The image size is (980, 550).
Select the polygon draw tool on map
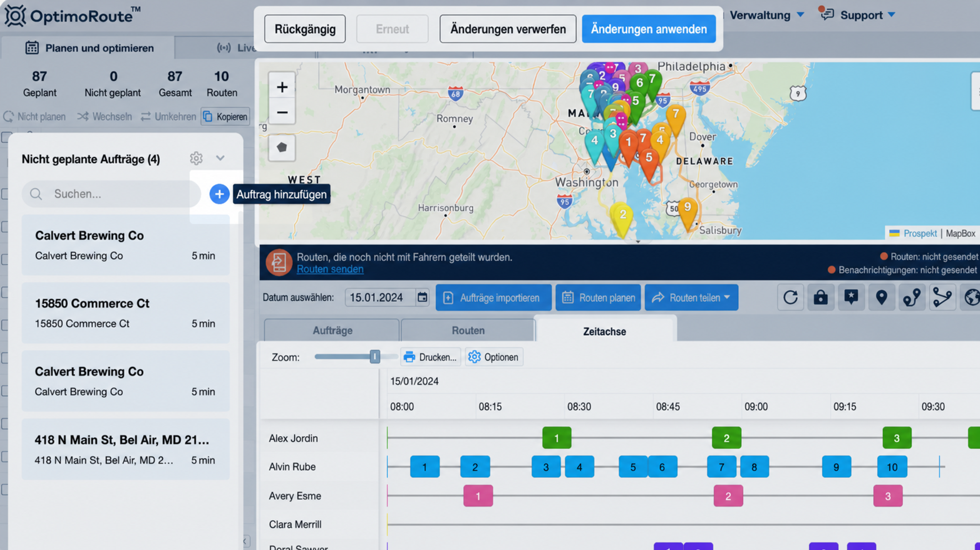pyautogui.click(x=282, y=147)
